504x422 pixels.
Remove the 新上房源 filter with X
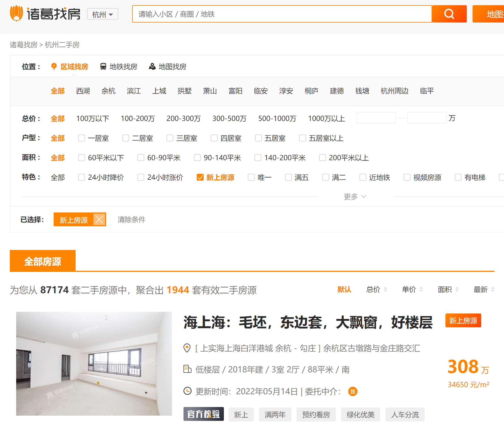pyautogui.click(x=99, y=220)
